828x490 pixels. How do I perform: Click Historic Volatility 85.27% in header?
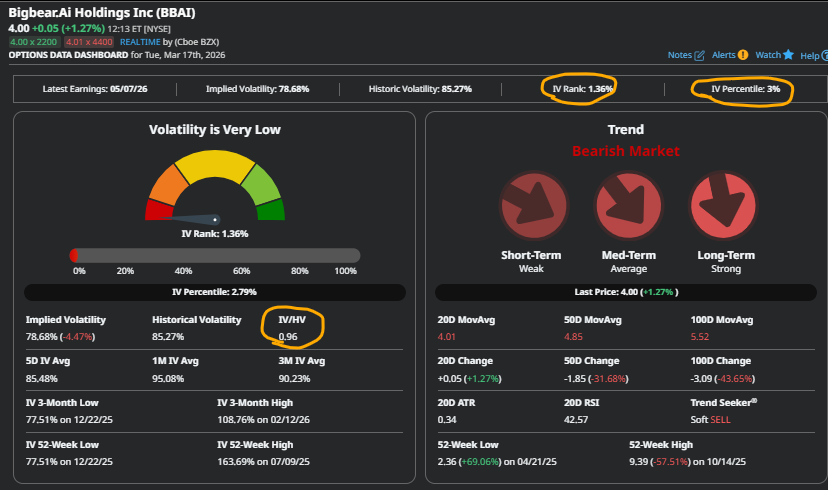(420, 89)
